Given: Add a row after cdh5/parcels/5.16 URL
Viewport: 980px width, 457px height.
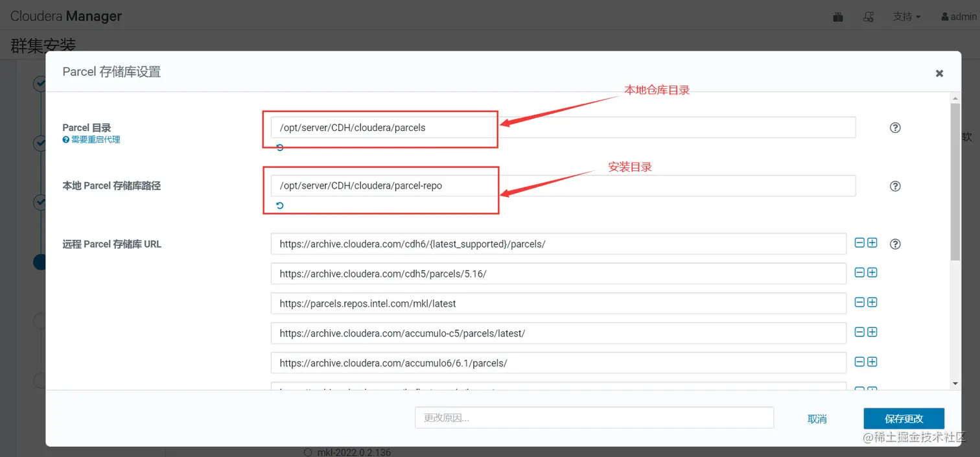Looking at the screenshot, I should (872, 272).
